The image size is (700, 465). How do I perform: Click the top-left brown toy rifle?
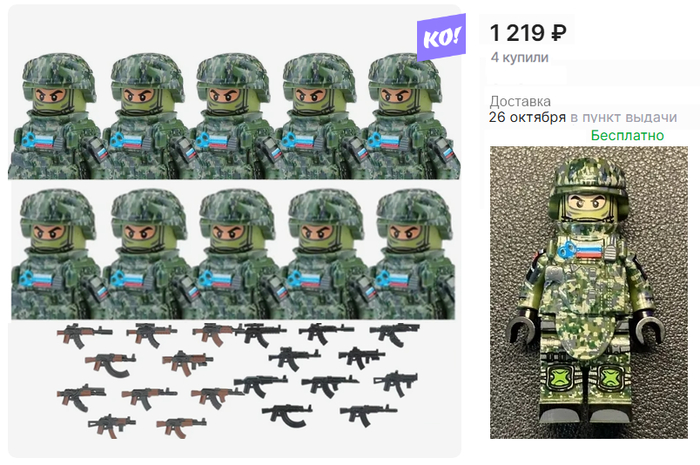(x=84, y=336)
